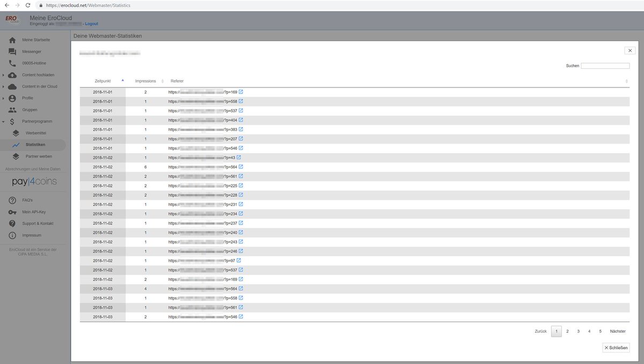Click the key icon for Mein API-Key
Viewport: 644px width, 364px height.
point(12,212)
